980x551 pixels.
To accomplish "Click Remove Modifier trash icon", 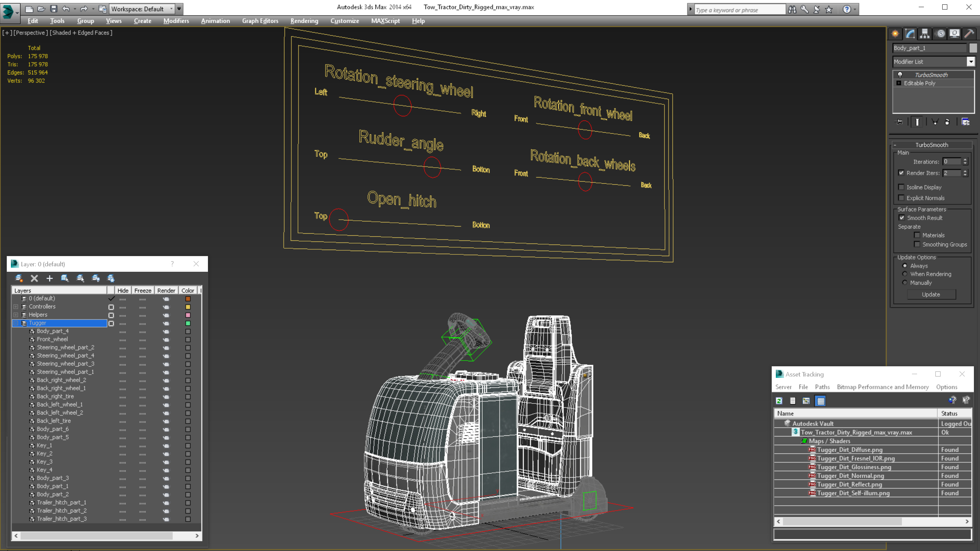I will click(947, 122).
